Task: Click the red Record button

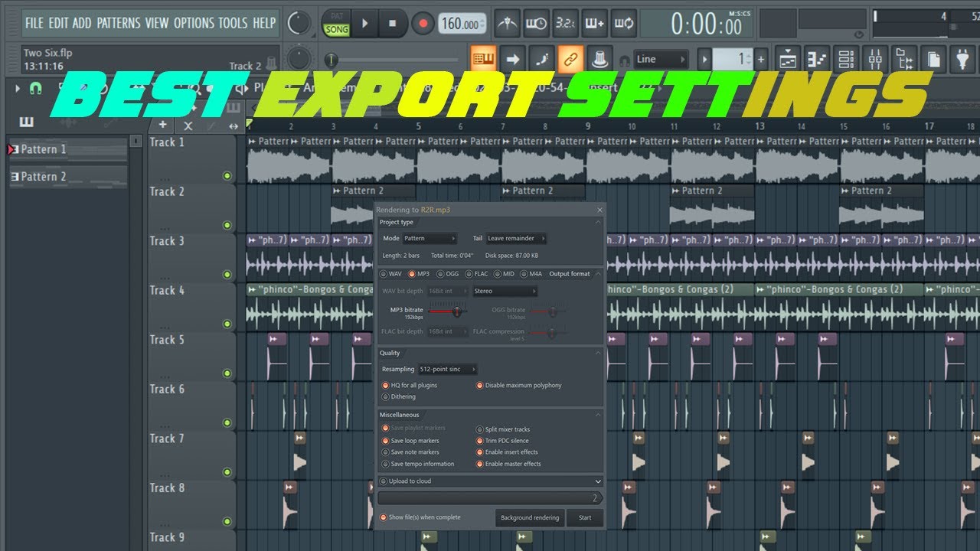Action: (x=423, y=24)
